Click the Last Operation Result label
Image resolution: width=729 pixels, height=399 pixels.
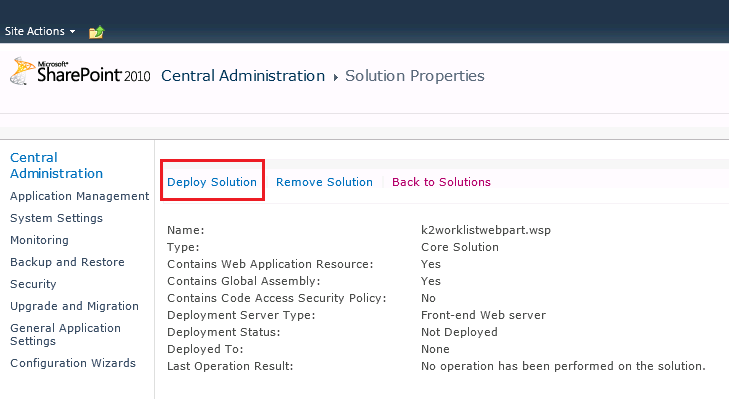[230, 366]
